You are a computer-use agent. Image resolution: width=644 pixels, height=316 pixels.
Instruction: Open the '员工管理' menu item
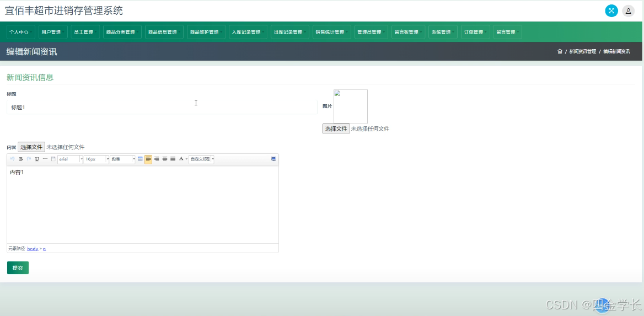(x=85, y=32)
